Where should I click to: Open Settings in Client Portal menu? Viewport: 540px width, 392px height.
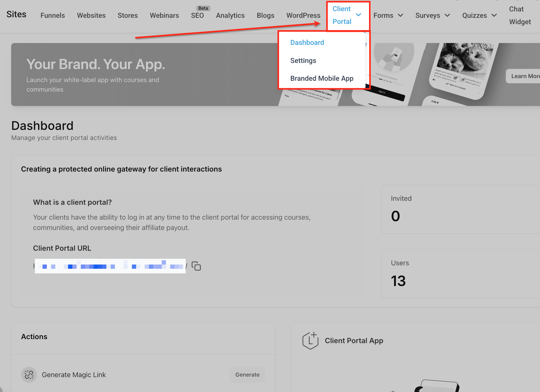tap(303, 61)
